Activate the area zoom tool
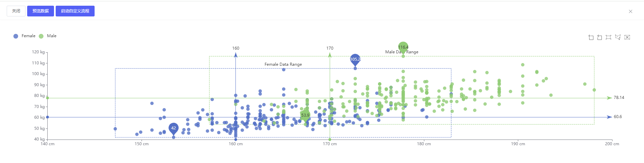Viewport: 644px width, 163px height. pyautogui.click(x=591, y=37)
